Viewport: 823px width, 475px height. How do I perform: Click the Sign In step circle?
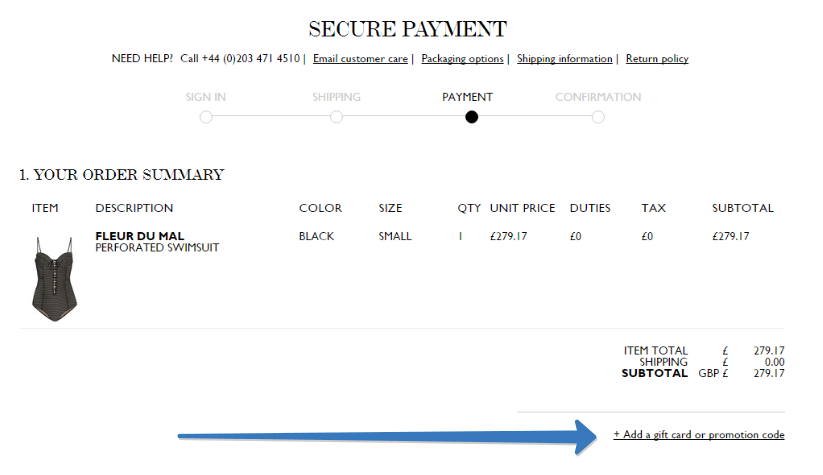(206, 117)
